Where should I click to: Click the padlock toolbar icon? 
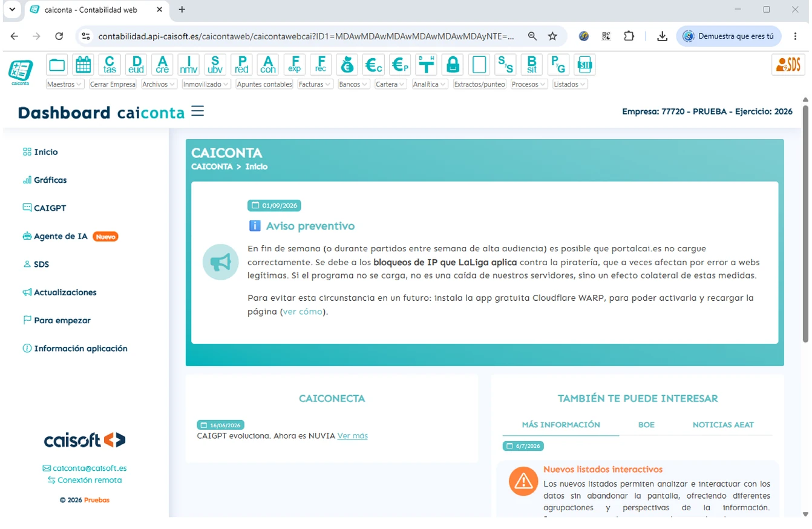[x=453, y=65]
